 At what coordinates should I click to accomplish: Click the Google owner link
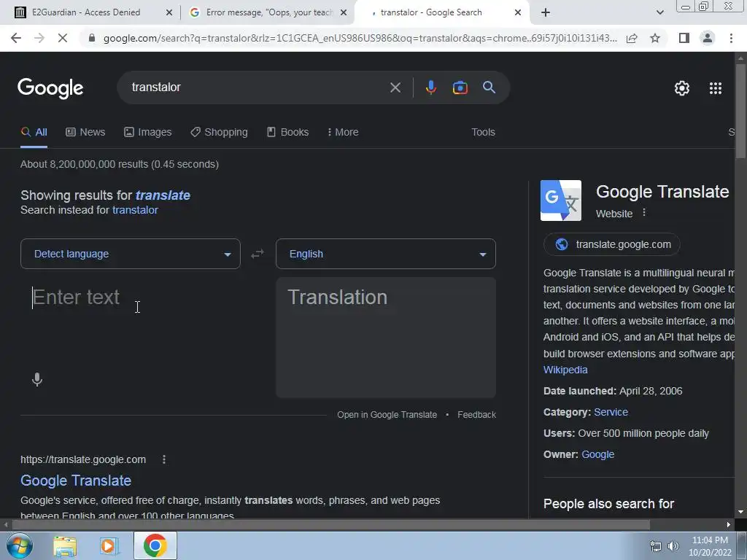(597, 455)
